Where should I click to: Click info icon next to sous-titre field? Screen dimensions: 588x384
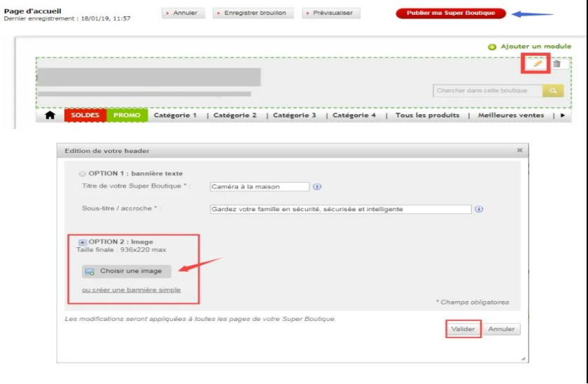click(x=479, y=209)
